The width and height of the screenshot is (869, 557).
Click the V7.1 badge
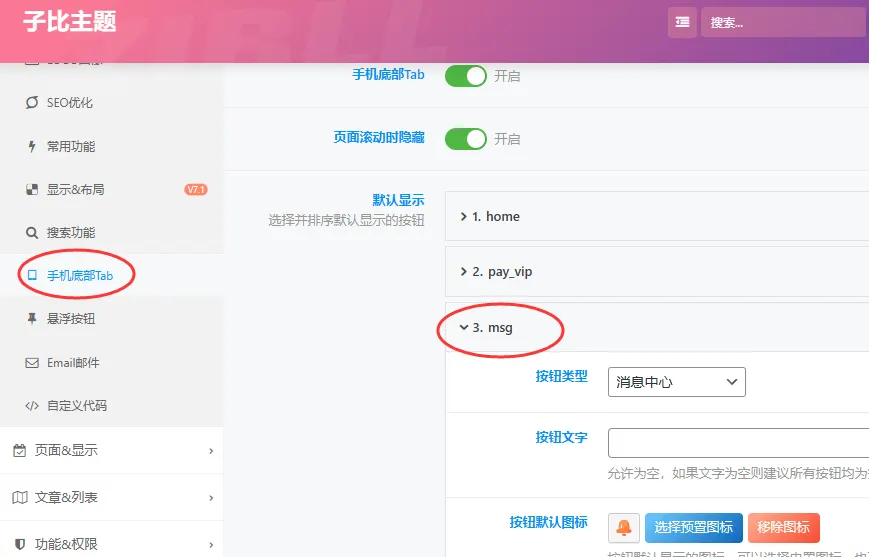tap(196, 190)
